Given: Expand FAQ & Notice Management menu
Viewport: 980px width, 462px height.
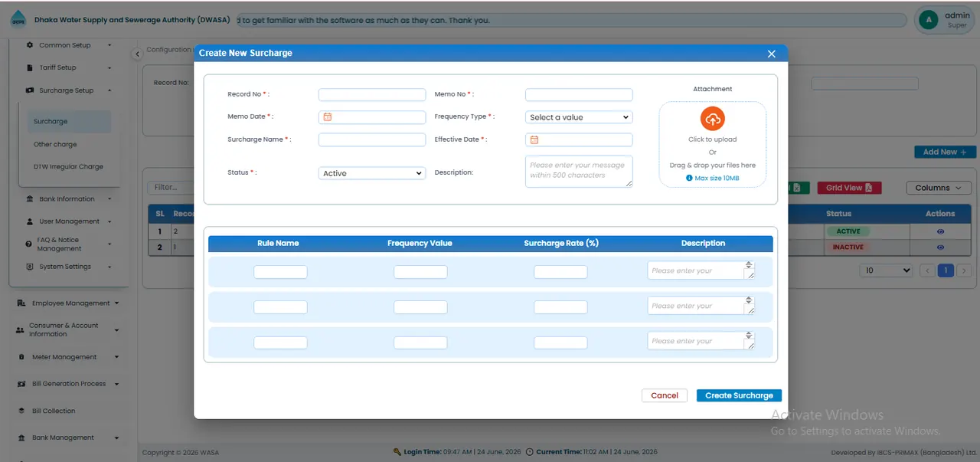Looking at the screenshot, I should [x=109, y=244].
